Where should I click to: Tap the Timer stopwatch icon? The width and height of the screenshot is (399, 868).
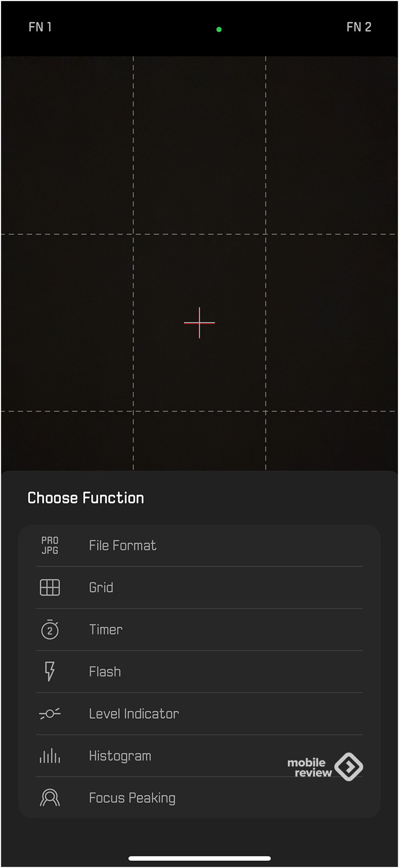coord(50,629)
